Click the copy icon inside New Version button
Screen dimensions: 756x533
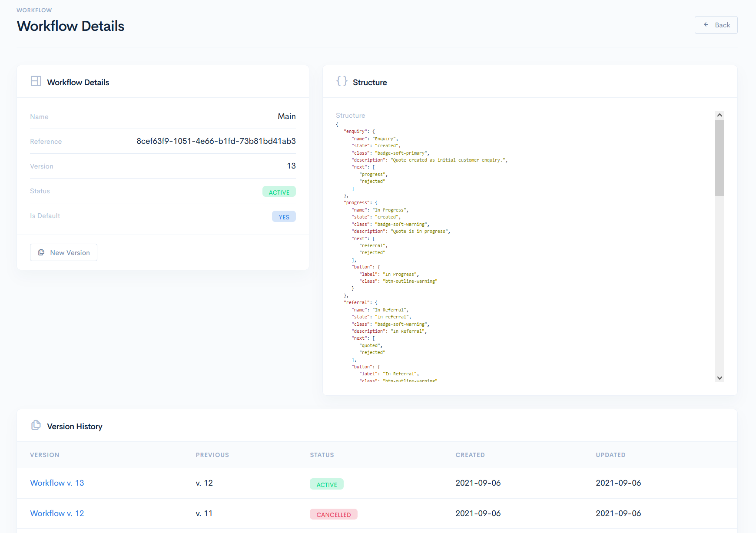pos(41,252)
